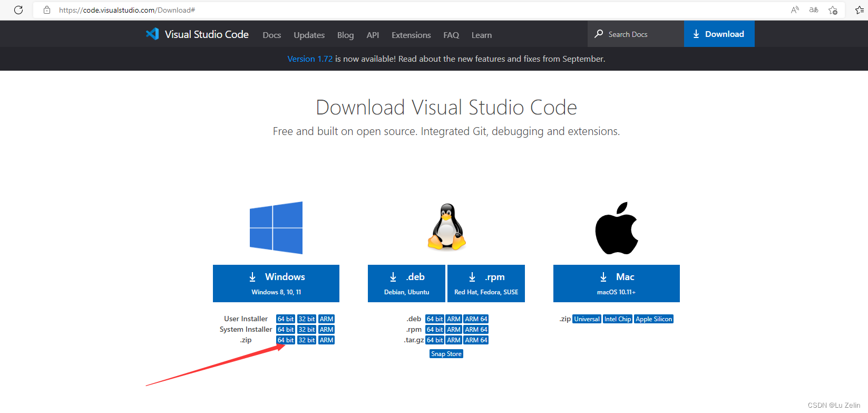Download Windows System Installer ARM

pyautogui.click(x=327, y=330)
